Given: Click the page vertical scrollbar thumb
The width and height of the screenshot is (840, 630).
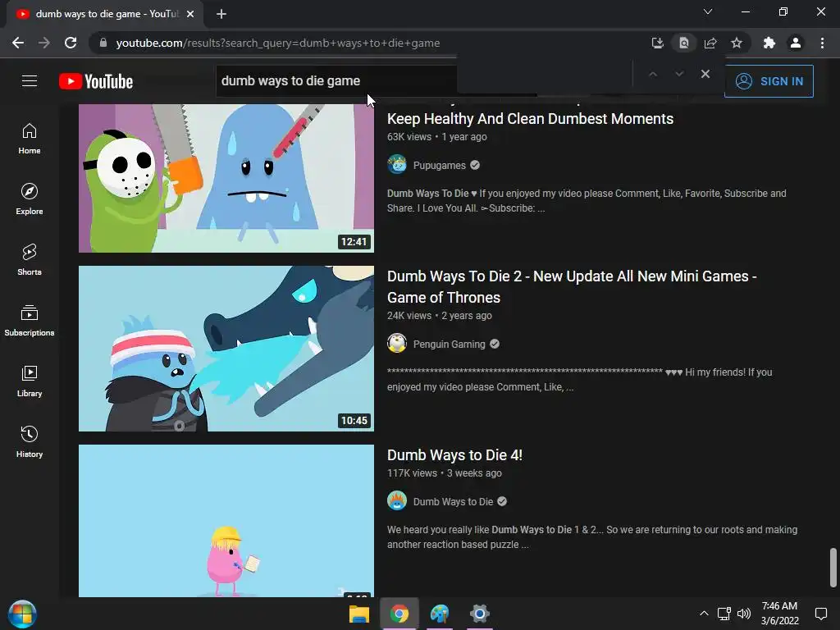Looking at the screenshot, I should click(x=833, y=568).
